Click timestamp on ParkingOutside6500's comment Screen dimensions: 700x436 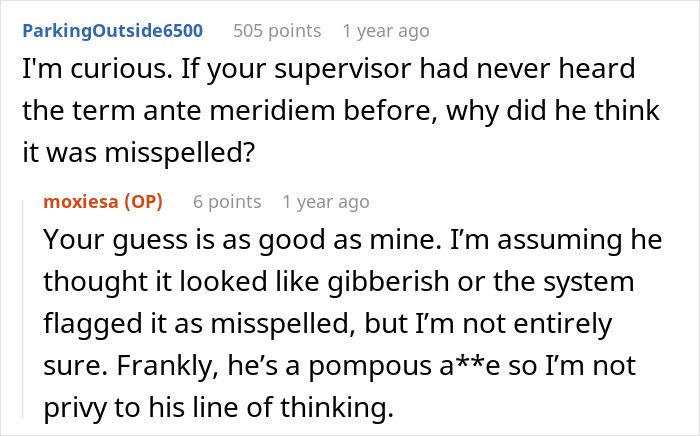click(x=385, y=30)
